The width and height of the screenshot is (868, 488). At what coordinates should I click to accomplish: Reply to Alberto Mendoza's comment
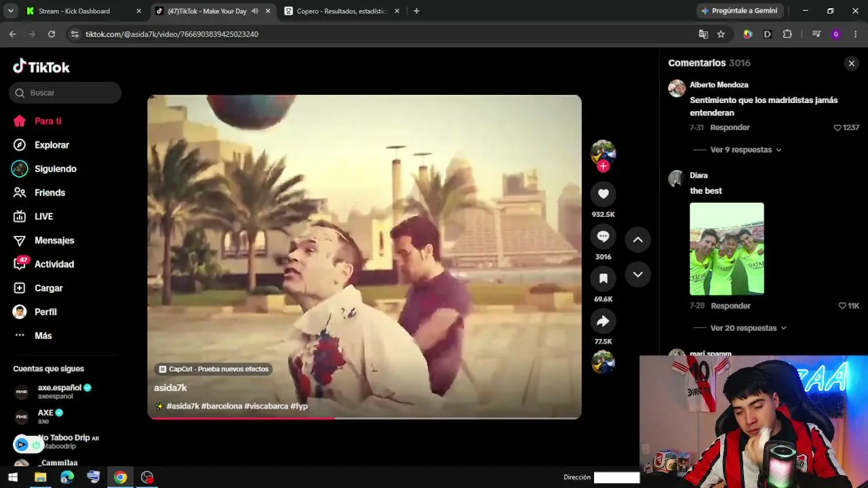coord(730,127)
